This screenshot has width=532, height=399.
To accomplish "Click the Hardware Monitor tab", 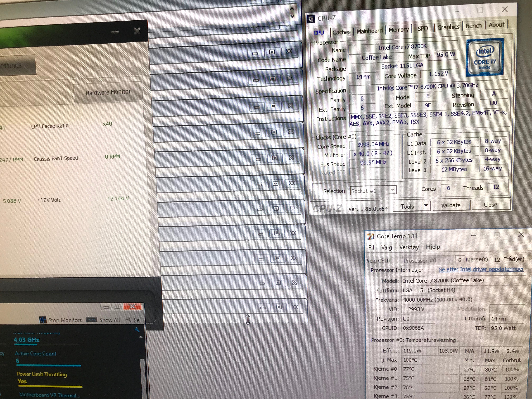I will click(108, 92).
